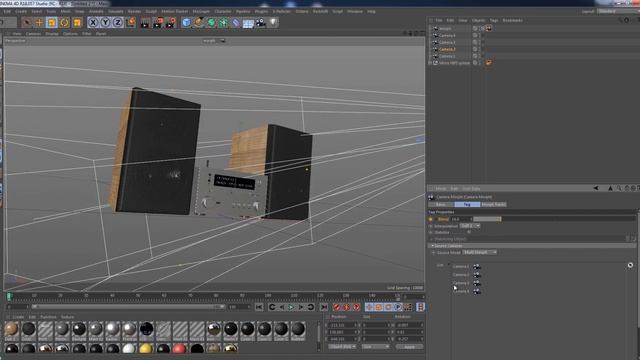Viewport: 640px width, 360px height.
Task: Click the Cube primitive icon
Action: tap(186, 22)
